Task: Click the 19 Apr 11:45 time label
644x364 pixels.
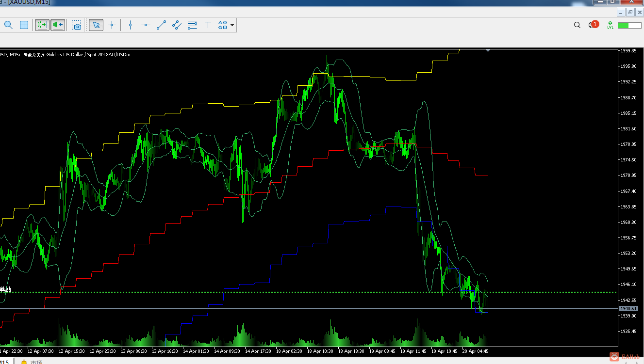Action: [x=413, y=351]
